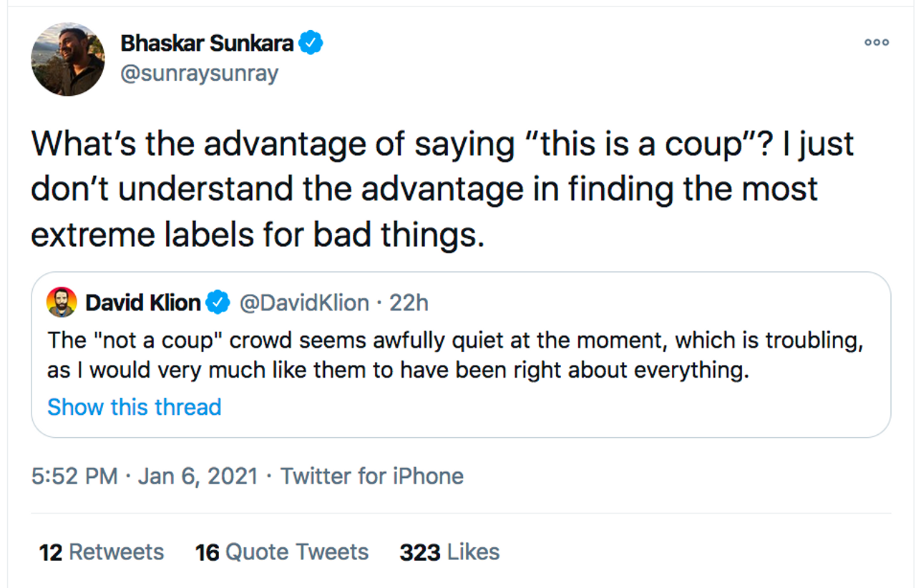Viewport: 916px width, 588px height.
Task: Click the 5:52 PM time of the tweet
Action: point(74,476)
